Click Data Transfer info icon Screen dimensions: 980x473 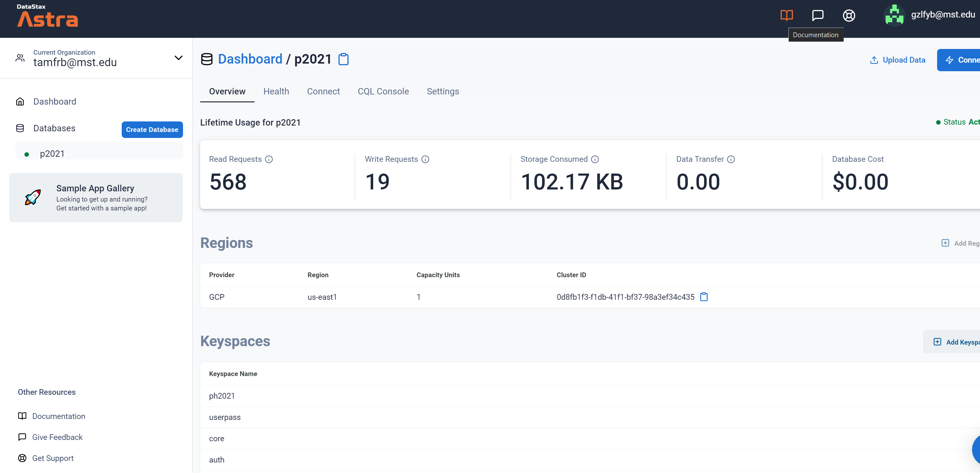click(731, 159)
